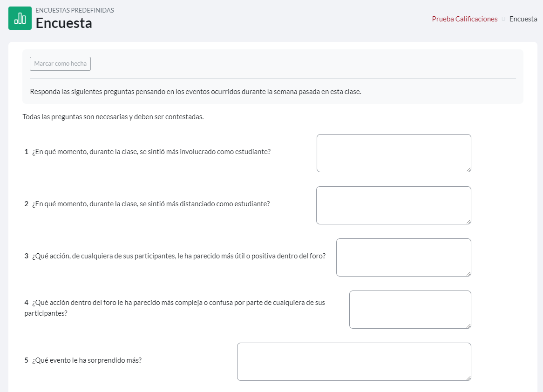543x392 pixels.
Task: Click the 'más distanciado como estudiante' question label
Action: point(150,204)
